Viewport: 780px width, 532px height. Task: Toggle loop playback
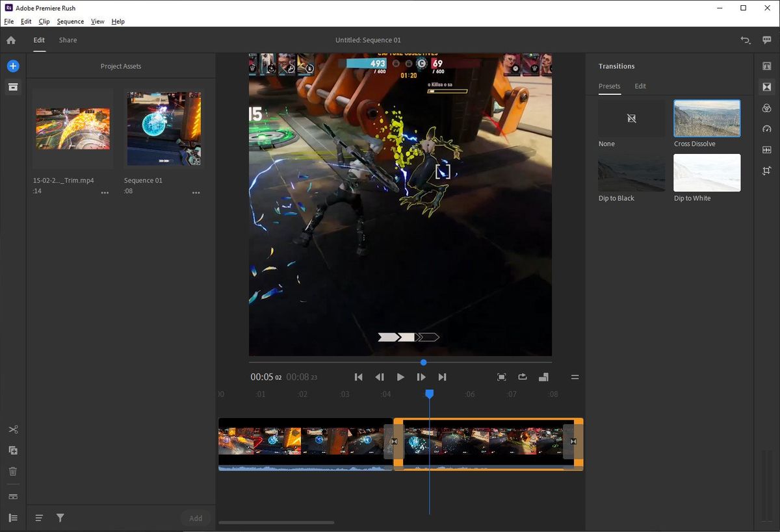coord(522,377)
